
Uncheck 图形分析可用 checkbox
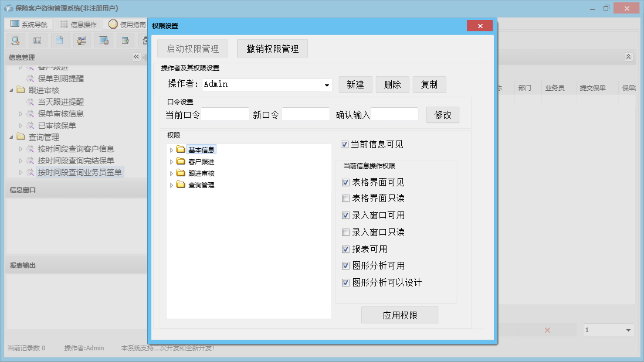pos(345,266)
